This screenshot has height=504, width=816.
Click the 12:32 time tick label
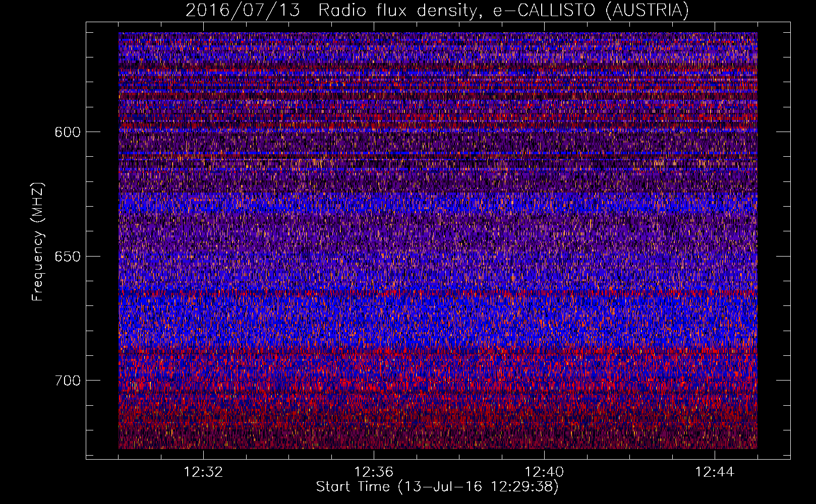pyautogui.click(x=203, y=472)
